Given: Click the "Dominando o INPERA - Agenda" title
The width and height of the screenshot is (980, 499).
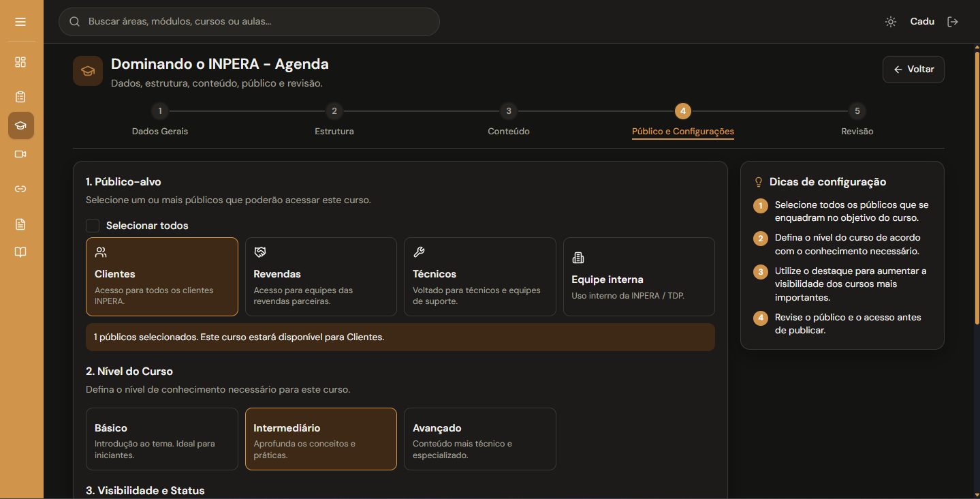Looking at the screenshot, I should (x=220, y=64).
